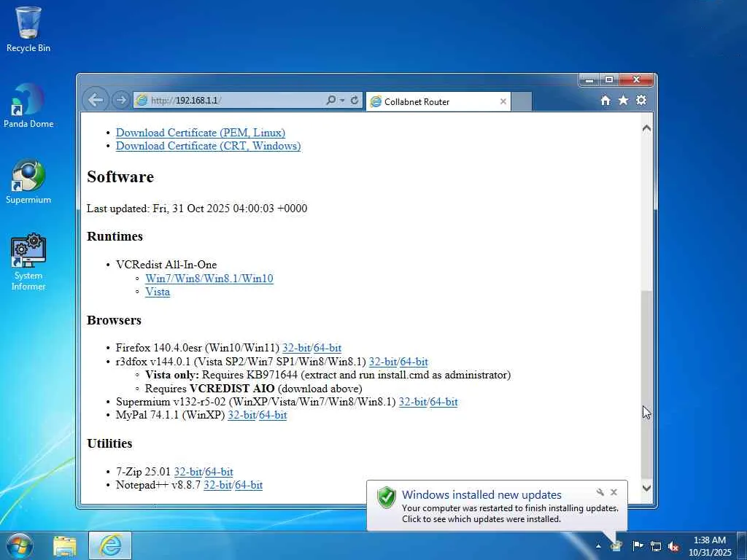
Task: Click the IE forward arrow button
Action: point(121,100)
